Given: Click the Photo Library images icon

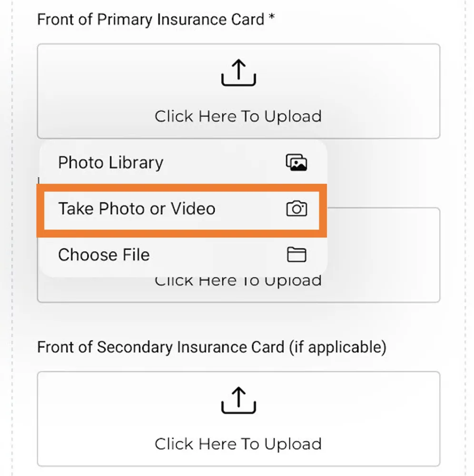Looking at the screenshot, I should [x=296, y=162].
